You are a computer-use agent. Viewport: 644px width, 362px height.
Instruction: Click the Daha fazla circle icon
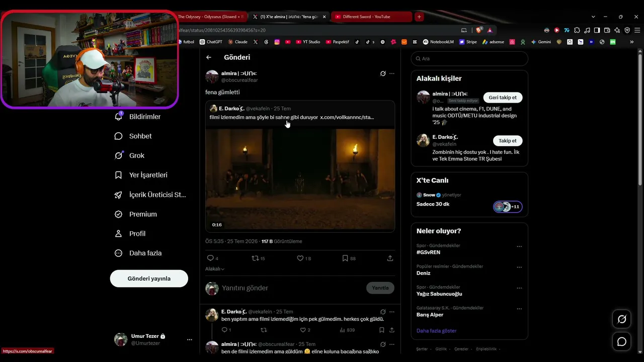[119, 253]
